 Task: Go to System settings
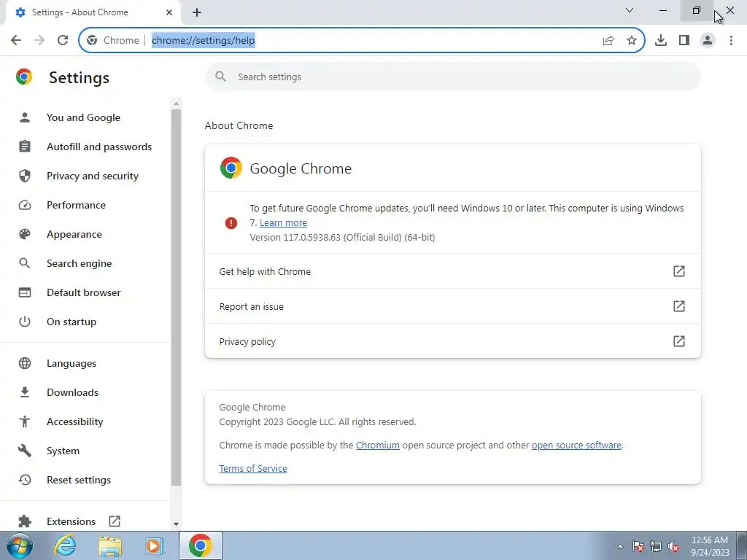pyautogui.click(x=63, y=451)
